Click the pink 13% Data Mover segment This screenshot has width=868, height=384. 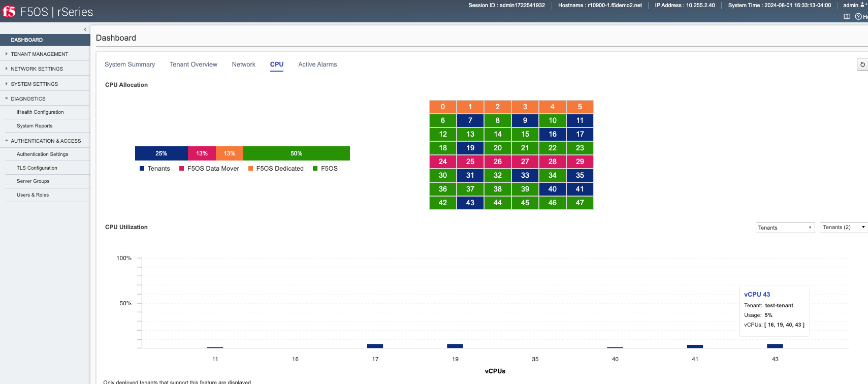click(x=202, y=153)
